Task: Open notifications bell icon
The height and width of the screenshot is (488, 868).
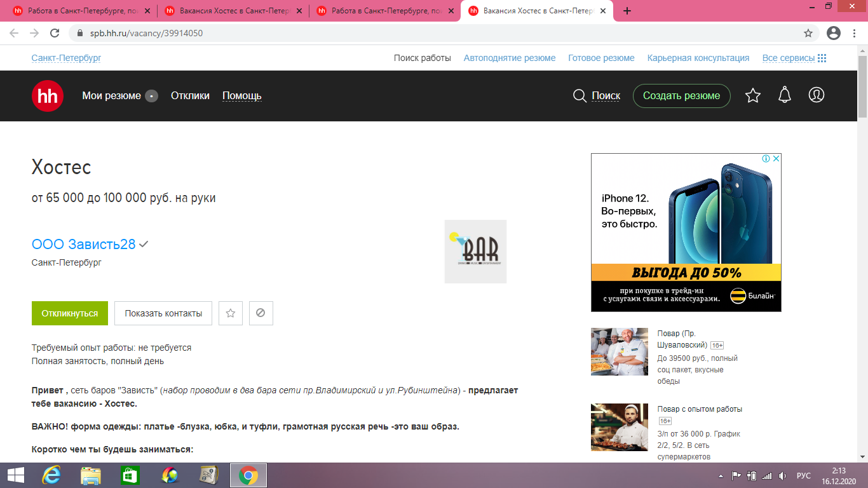Action: point(785,95)
